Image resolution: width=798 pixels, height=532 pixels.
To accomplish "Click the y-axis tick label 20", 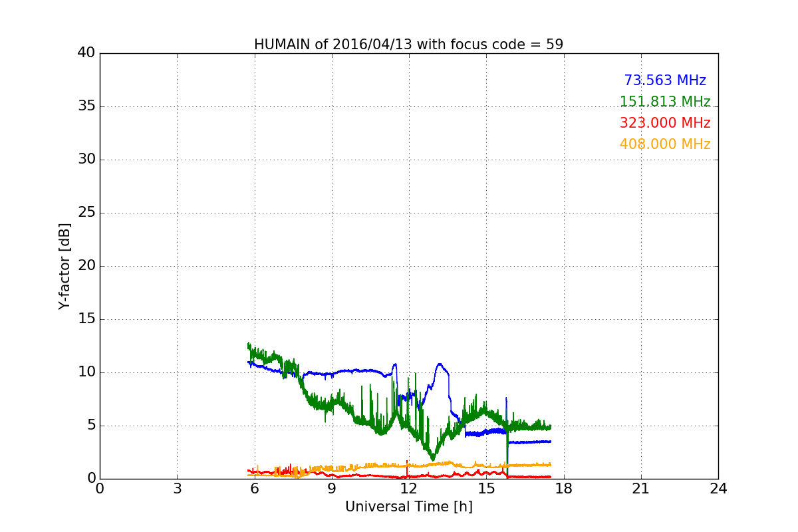I will (x=86, y=266).
